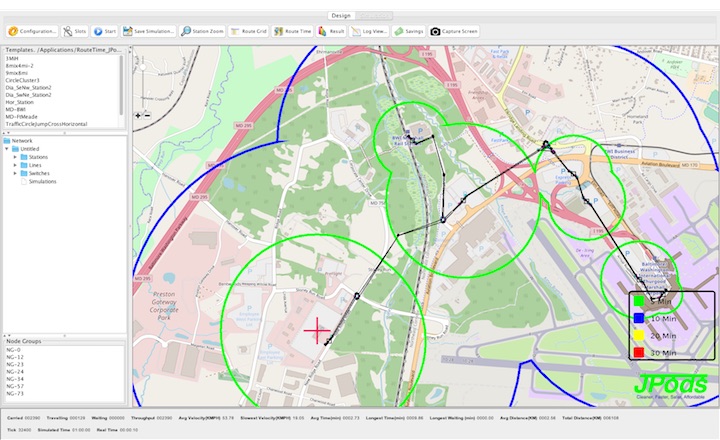Open the Configuration settings
720x440 pixels.
pos(32,31)
